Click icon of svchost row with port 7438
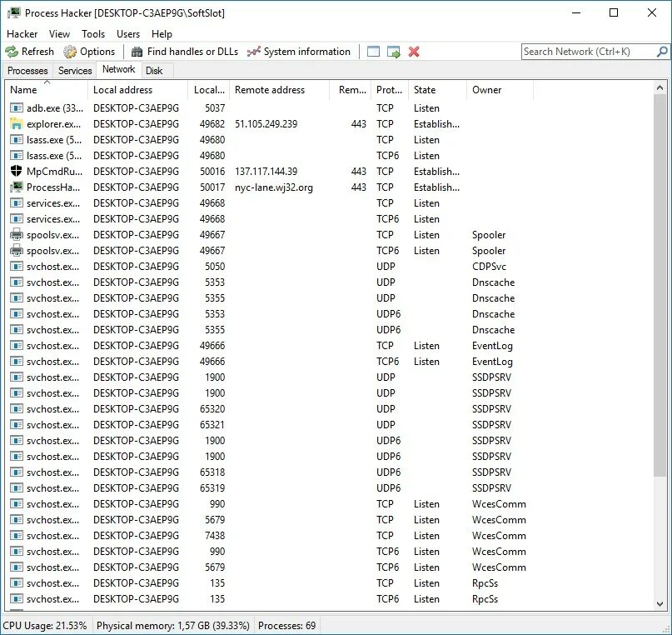The image size is (672, 635). point(17,535)
